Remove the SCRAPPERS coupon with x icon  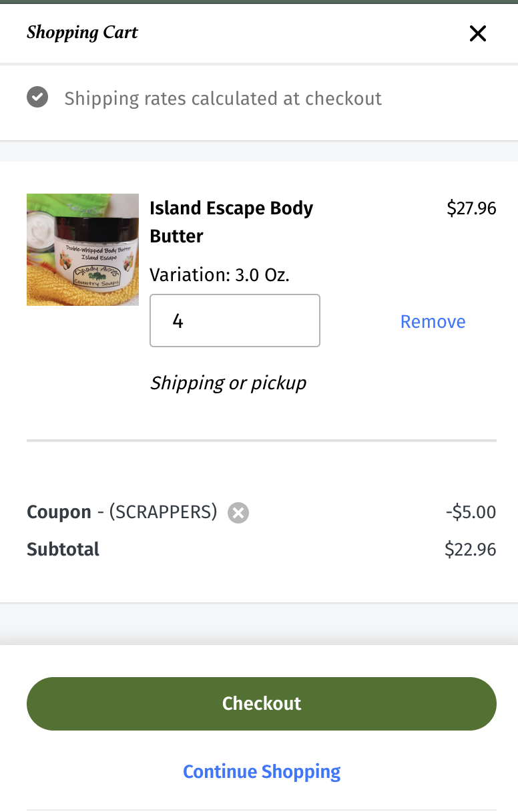click(238, 513)
